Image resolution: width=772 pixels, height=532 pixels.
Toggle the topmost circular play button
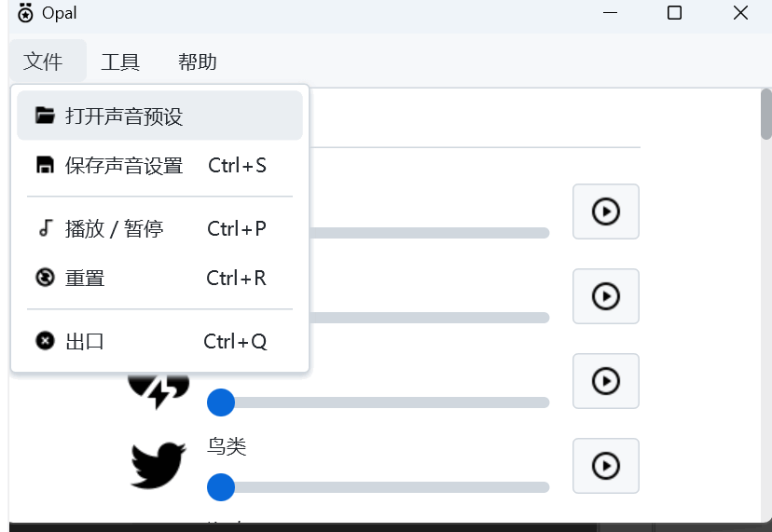[606, 211]
